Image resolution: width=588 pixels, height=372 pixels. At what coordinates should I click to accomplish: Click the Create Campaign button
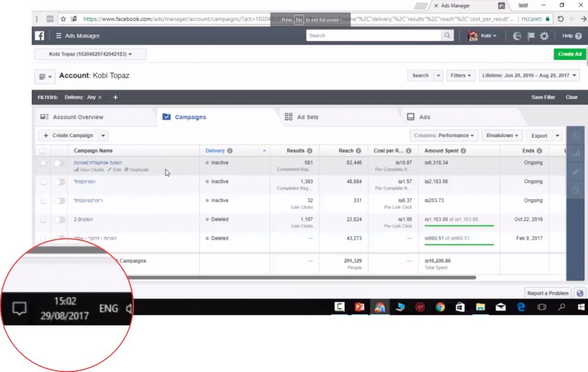(x=68, y=135)
